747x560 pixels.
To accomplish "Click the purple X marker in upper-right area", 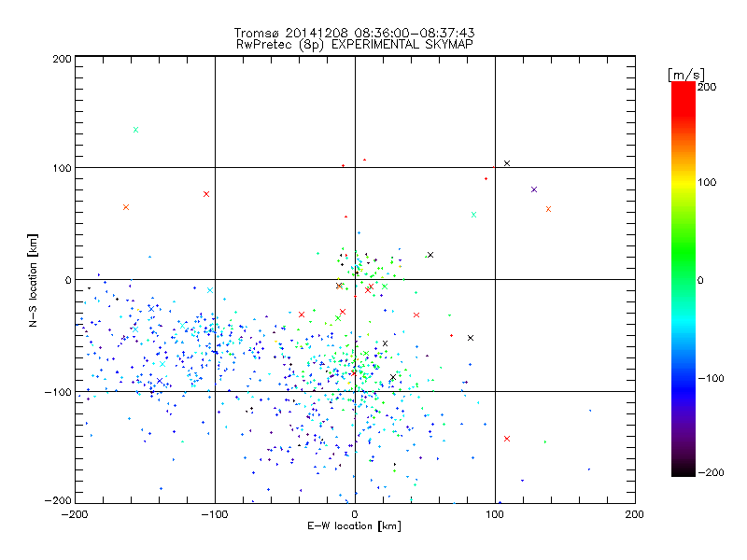I will pos(534,189).
